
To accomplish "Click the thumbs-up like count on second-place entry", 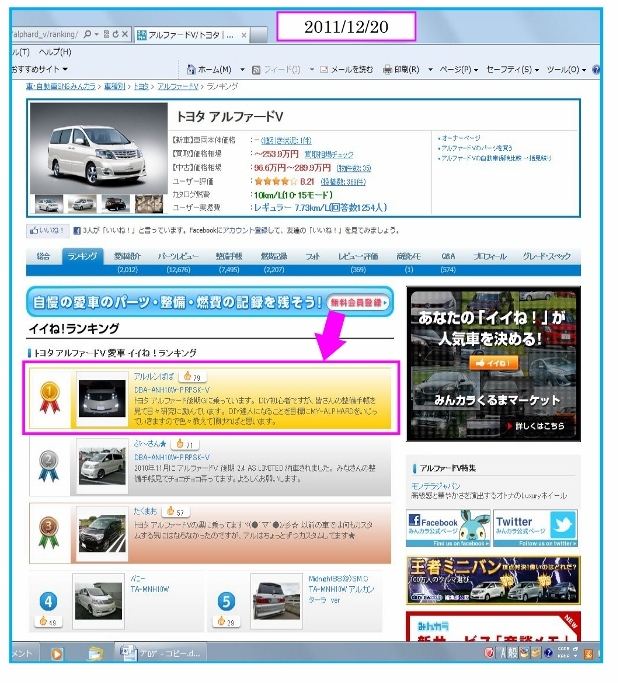I will pyautogui.click(x=185, y=444).
